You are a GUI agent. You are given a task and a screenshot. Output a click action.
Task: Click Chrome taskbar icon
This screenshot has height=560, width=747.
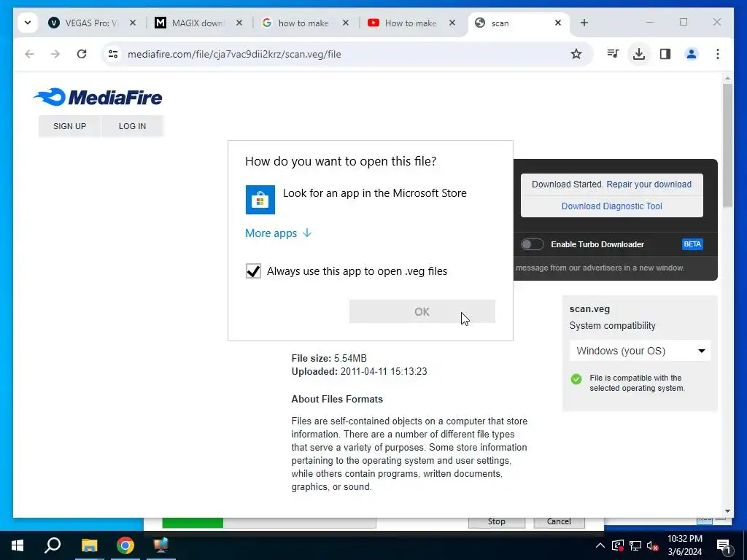click(x=125, y=545)
